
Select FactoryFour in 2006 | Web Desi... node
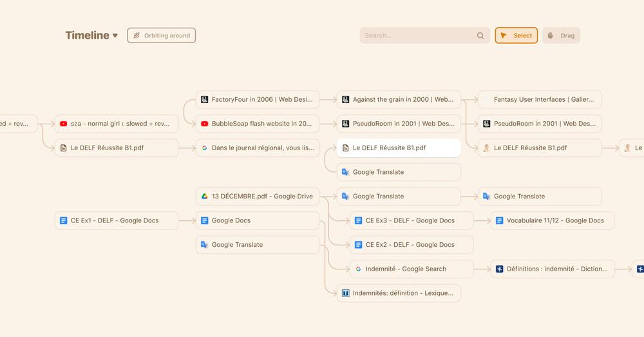pos(258,99)
